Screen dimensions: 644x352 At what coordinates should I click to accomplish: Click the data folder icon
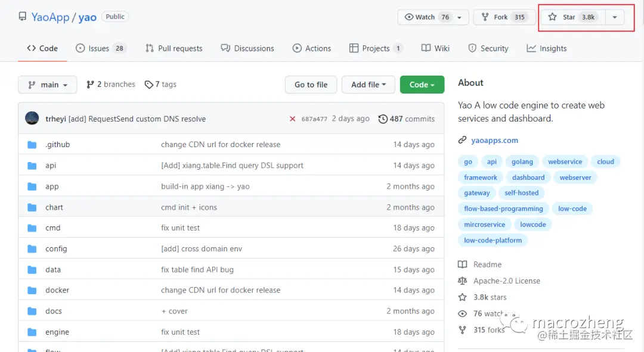pos(32,270)
